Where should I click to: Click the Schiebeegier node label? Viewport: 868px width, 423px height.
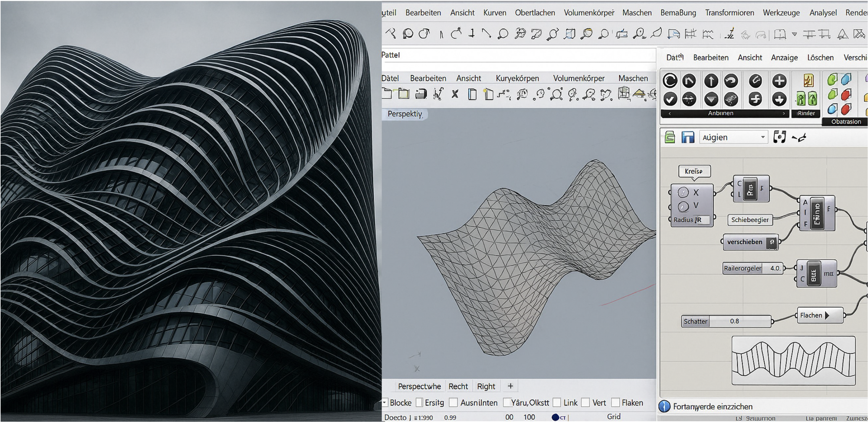(x=750, y=220)
